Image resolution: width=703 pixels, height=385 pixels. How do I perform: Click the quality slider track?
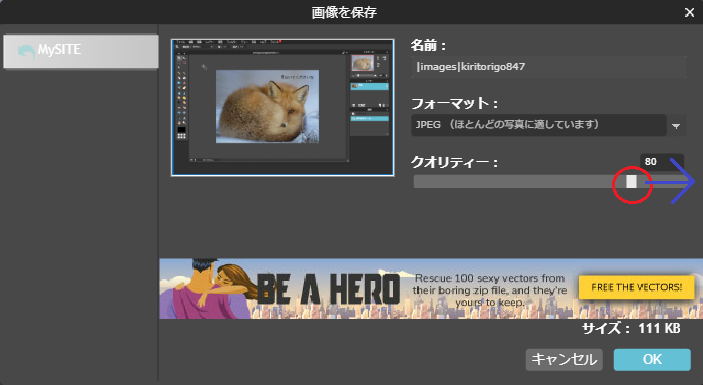[x=548, y=181]
